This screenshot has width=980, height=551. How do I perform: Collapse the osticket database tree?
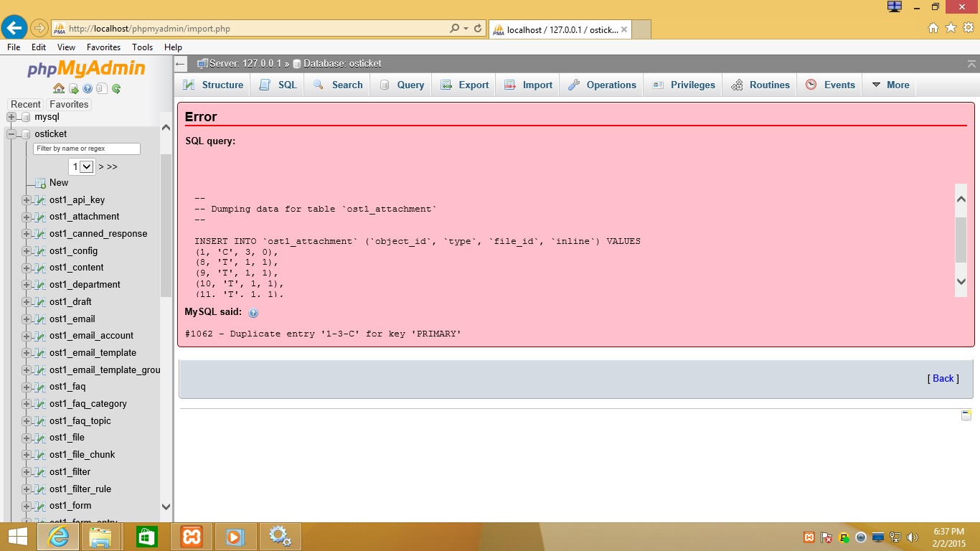point(11,134)
